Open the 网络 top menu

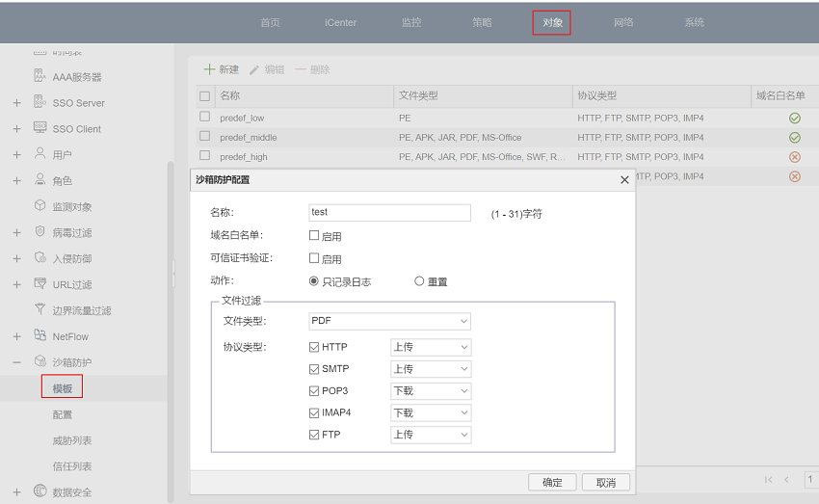click(x=623, y=22)
